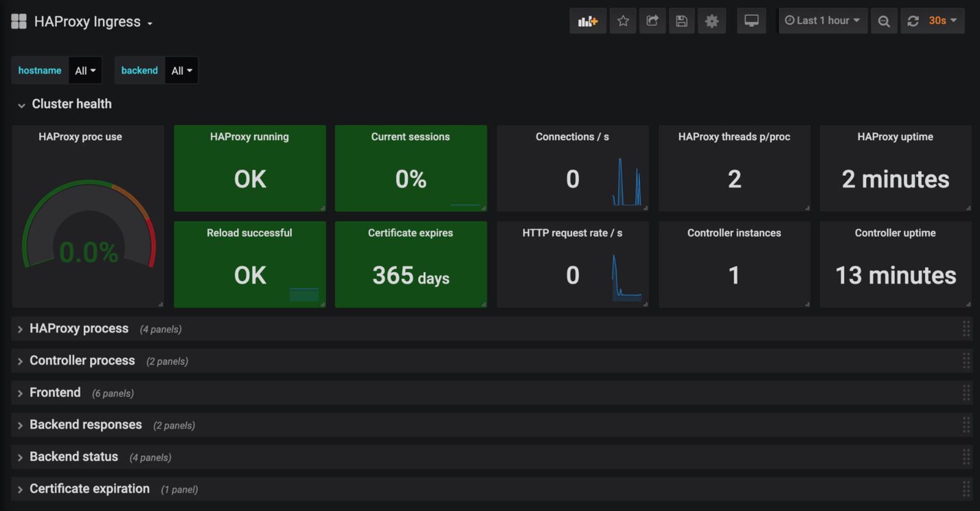Click the Connections / s sparkline graph
This screenshot has width=980, height=511.
tap(627, 182)
